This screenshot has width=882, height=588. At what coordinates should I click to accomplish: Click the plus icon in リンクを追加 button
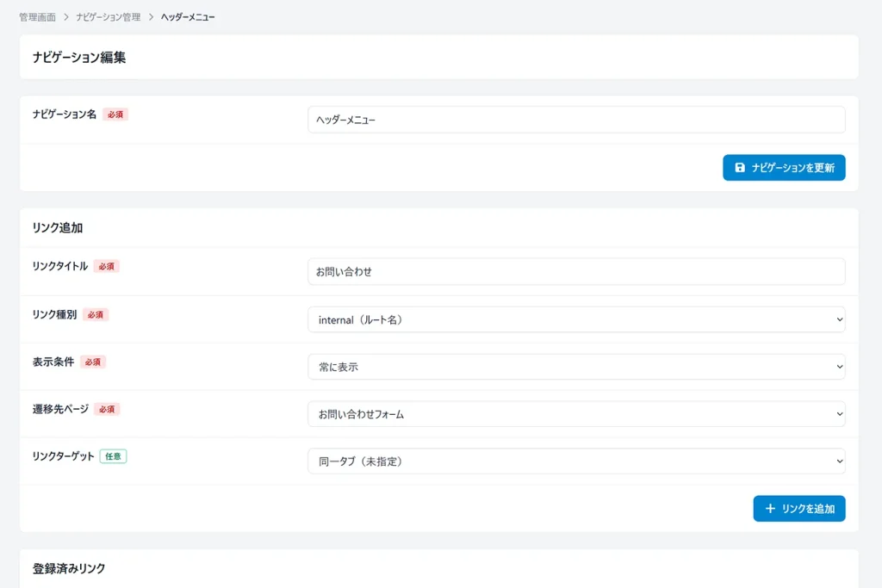(x=770, y=508)
